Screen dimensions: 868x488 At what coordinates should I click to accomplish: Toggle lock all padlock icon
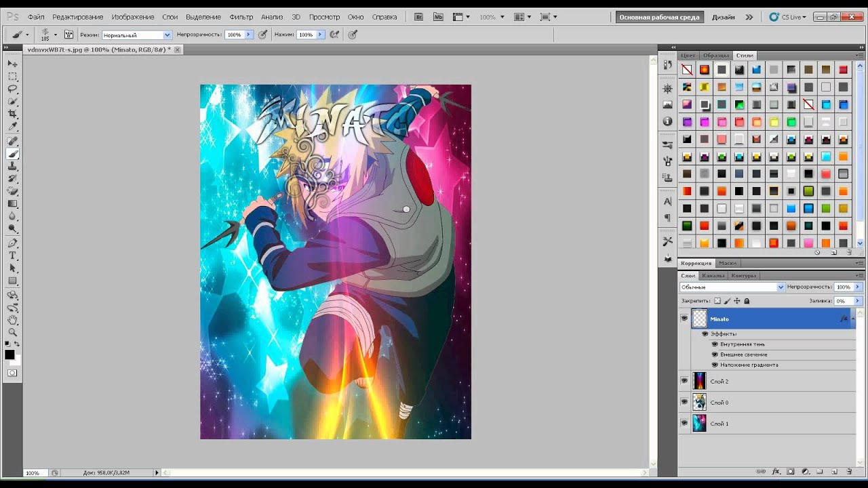point(747,300)
